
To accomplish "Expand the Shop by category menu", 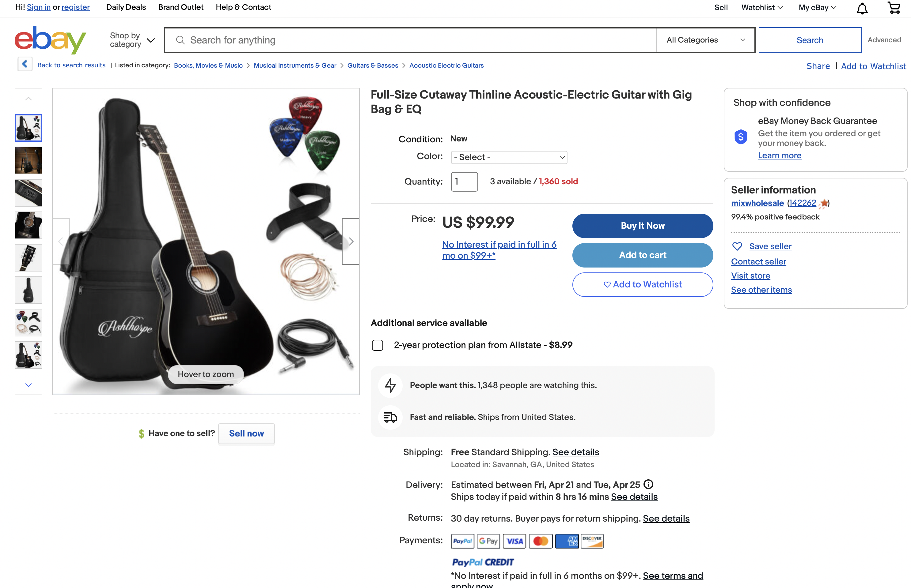I will pos(132,40).
